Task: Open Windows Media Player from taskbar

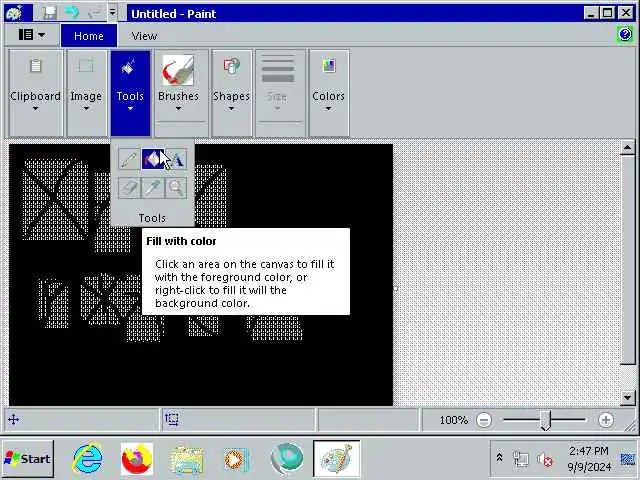Action: 236,460
